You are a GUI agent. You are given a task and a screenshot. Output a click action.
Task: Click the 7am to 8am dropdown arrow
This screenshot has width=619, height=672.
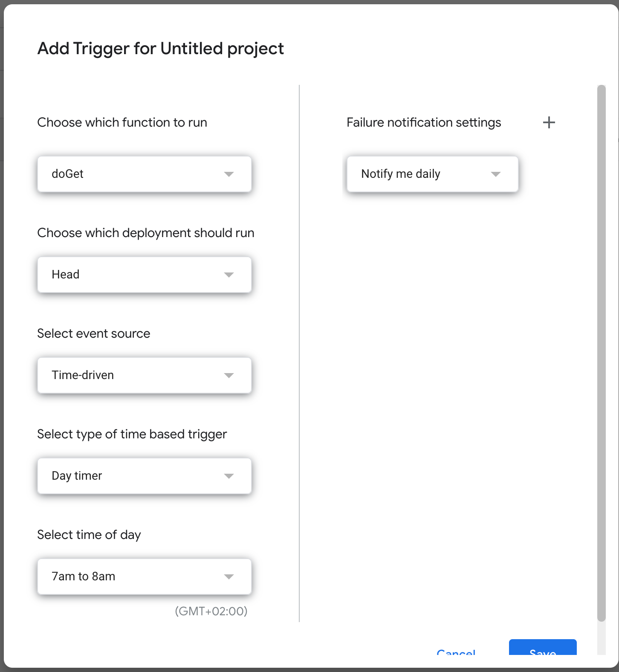pos(229,576)
